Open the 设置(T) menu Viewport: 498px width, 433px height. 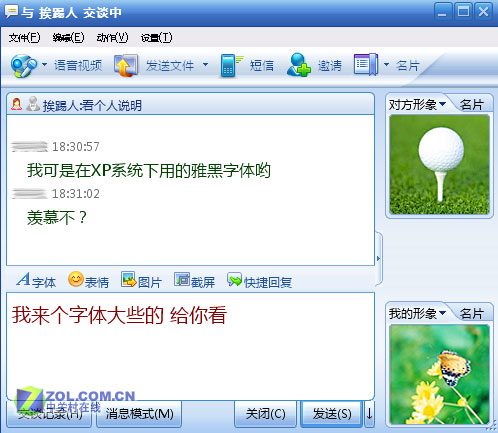156,38
